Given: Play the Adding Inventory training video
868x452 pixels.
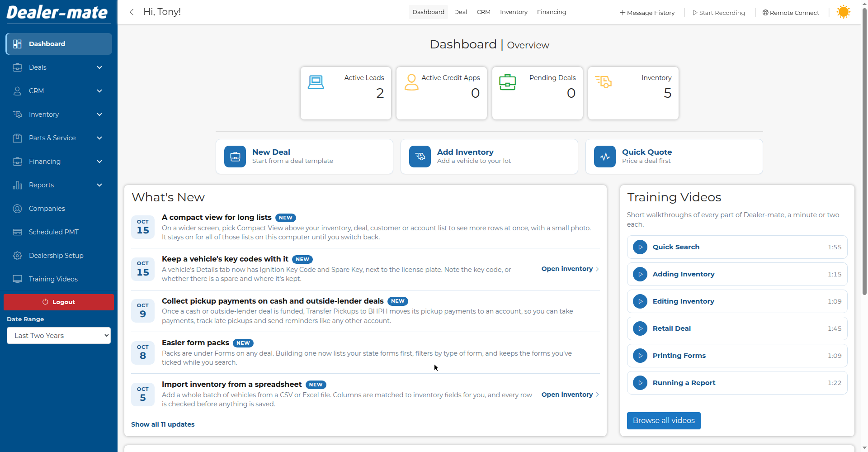Looking at the screenshot, I should [x=737, y=274].
